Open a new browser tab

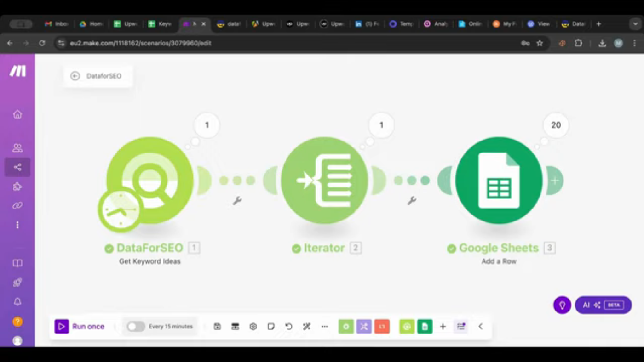tap(598, 24)
